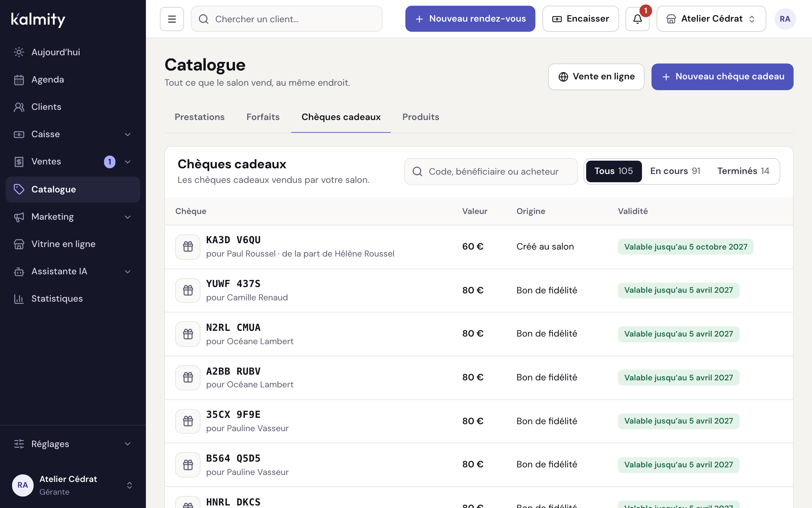Image resolution: width=812 pixels, height=508 pixels.
Task: Click the Vitrine en ligne shop icon
Action: [x=19, y=244]
